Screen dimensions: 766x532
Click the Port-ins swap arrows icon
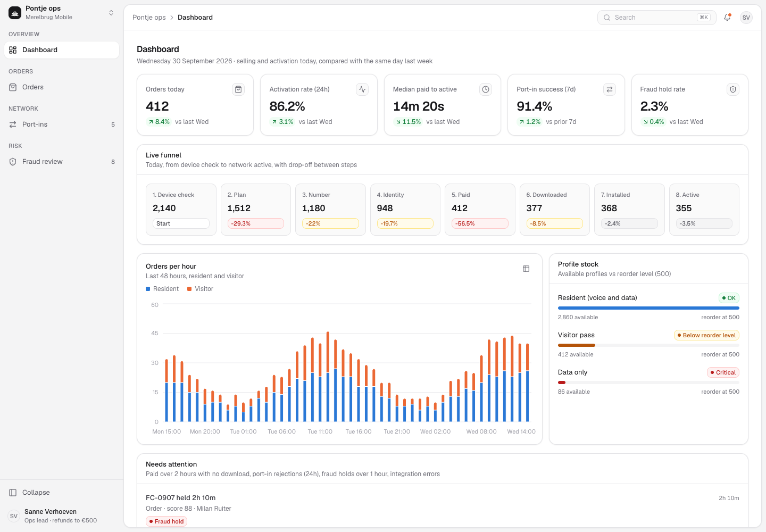pyautogui.click(x=13, y=124)
